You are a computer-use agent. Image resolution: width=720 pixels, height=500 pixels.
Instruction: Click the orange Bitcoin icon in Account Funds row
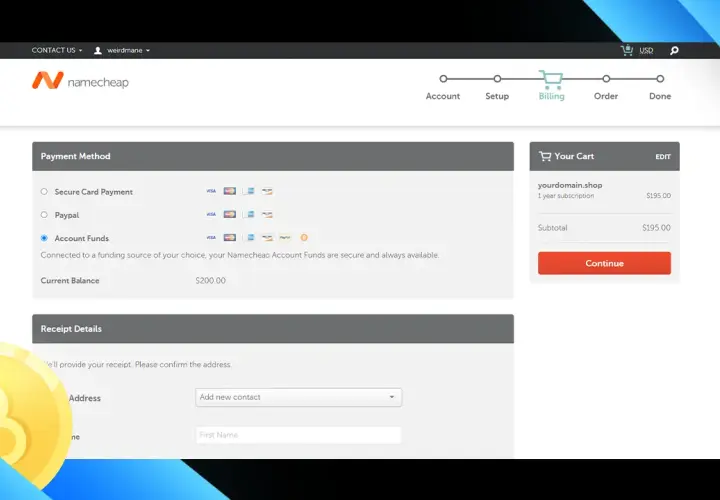point(304,237)
